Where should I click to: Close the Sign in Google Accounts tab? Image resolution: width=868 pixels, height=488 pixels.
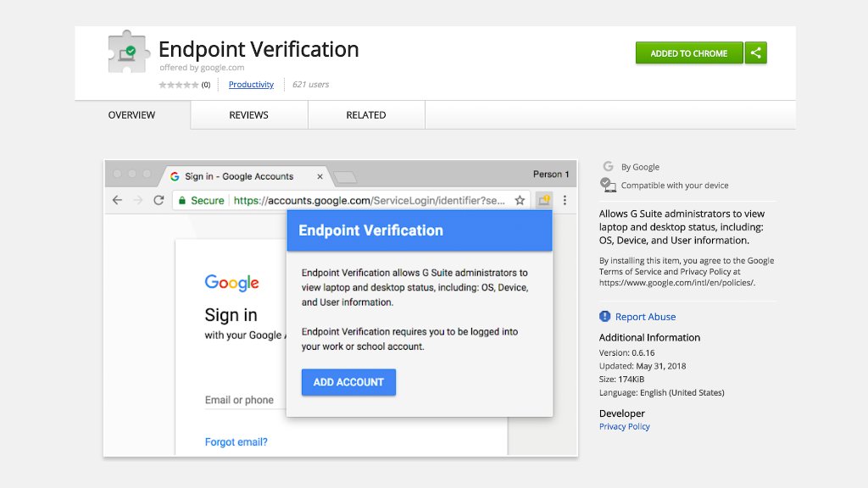320,176
